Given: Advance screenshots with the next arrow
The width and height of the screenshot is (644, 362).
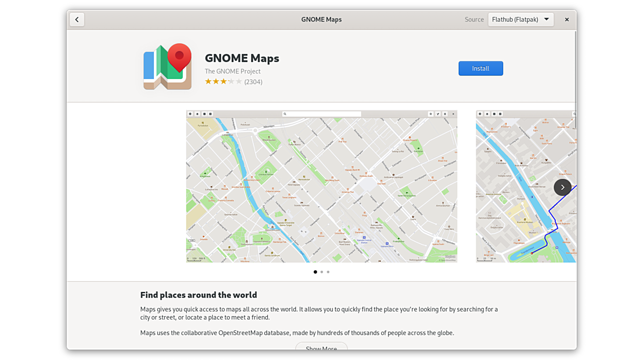Looking at the screenshot, I should [562, 187].
